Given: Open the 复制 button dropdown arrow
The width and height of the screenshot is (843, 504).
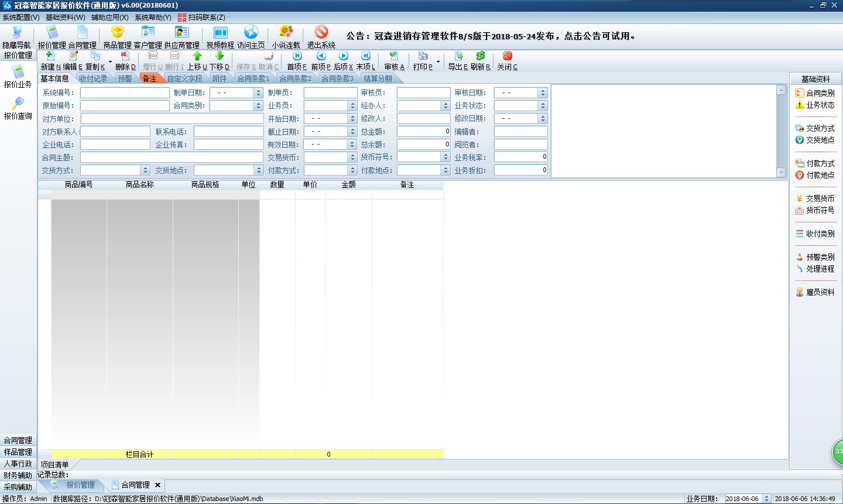Looking at the screenshot, I should (x=110, y=61).
